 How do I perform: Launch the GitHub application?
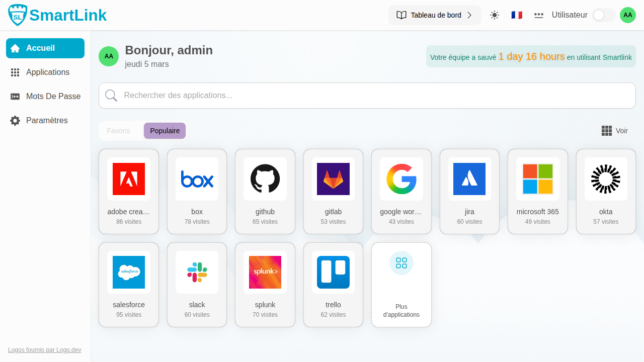[265, 191]
